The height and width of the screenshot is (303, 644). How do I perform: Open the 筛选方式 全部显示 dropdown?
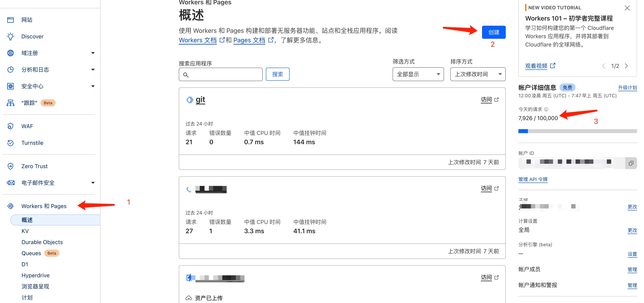click(418, 74)
